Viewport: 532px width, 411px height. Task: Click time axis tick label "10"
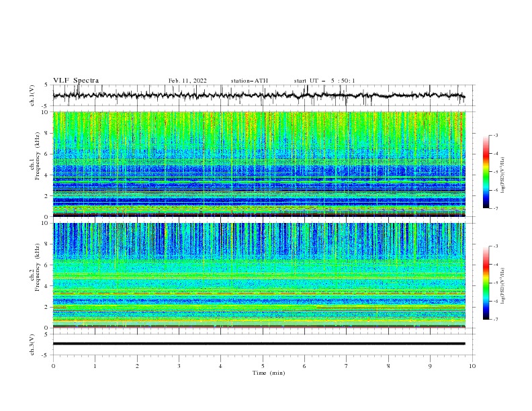click(x=472, y=366)
